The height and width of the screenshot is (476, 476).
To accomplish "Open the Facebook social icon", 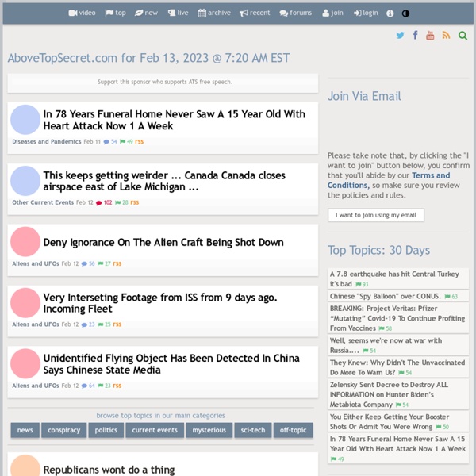I will coord(415,35).
